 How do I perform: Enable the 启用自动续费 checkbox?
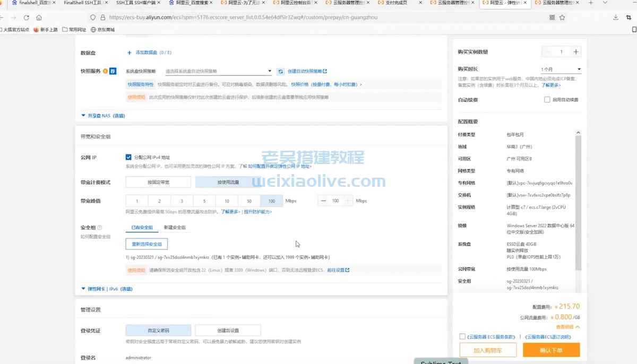click(x=547, y=100)
